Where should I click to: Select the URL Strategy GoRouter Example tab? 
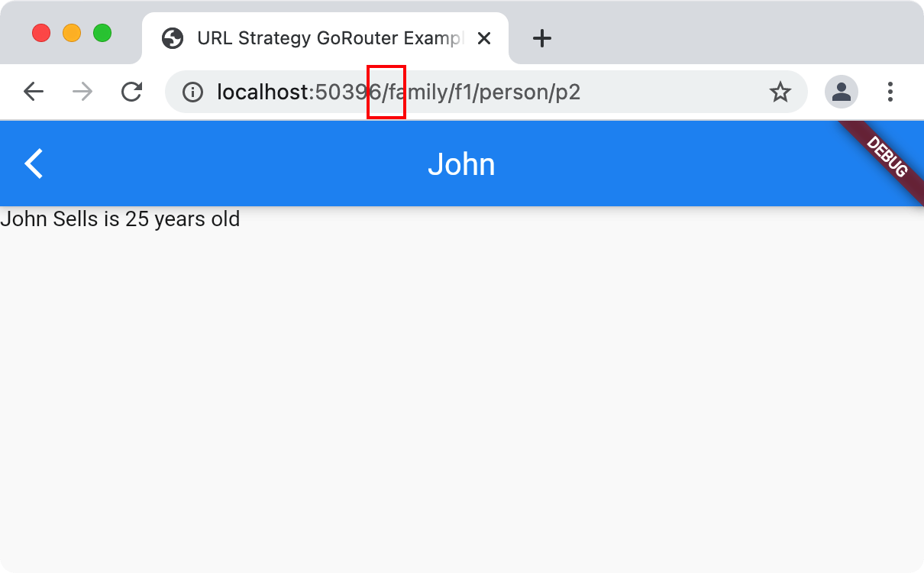(321, 37)
